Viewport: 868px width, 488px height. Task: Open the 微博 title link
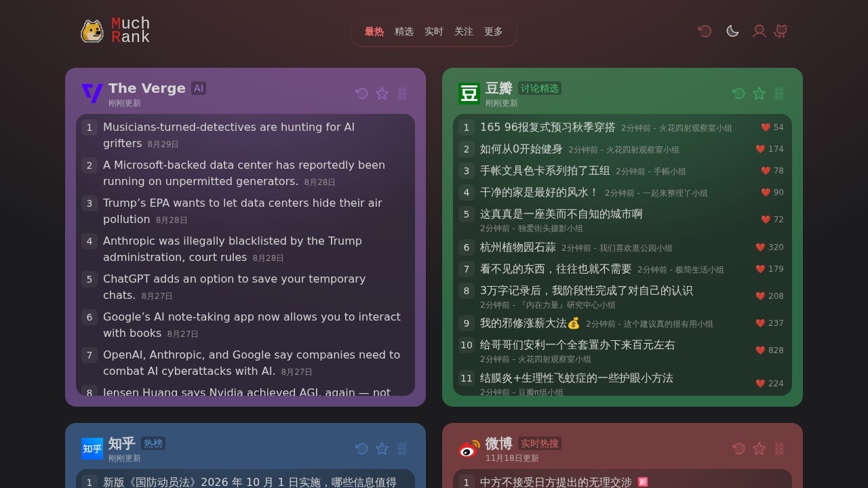pyautogui.click(x=499, y=443)
